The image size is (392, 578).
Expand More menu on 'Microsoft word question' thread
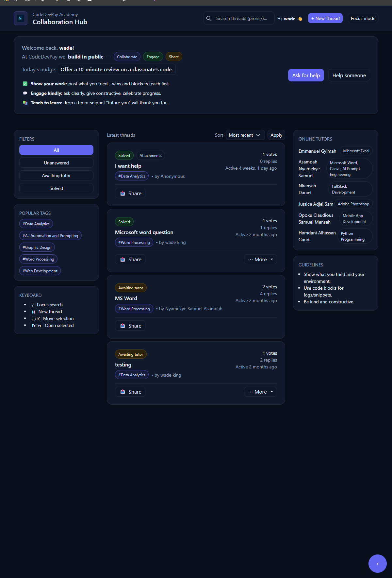click(260, 259)
